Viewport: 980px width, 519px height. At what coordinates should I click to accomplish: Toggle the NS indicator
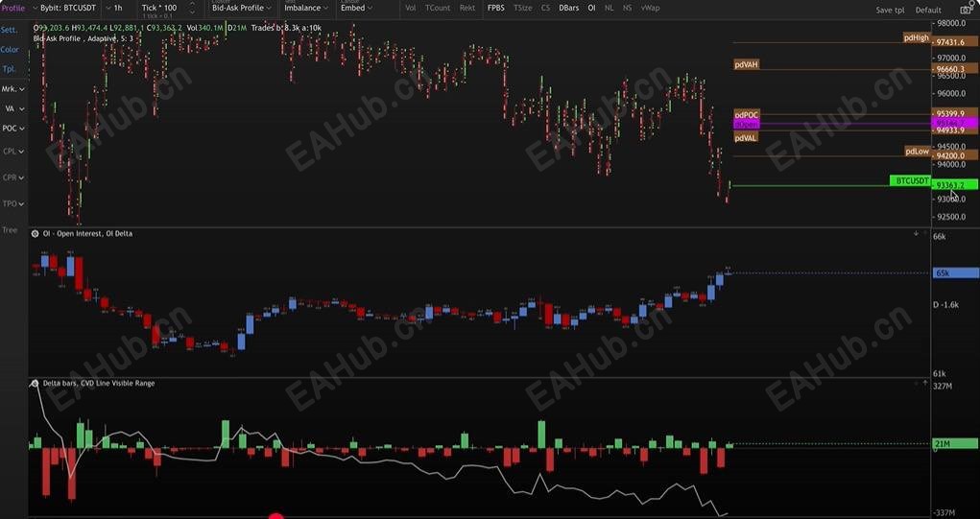click(x=627, y=8)
